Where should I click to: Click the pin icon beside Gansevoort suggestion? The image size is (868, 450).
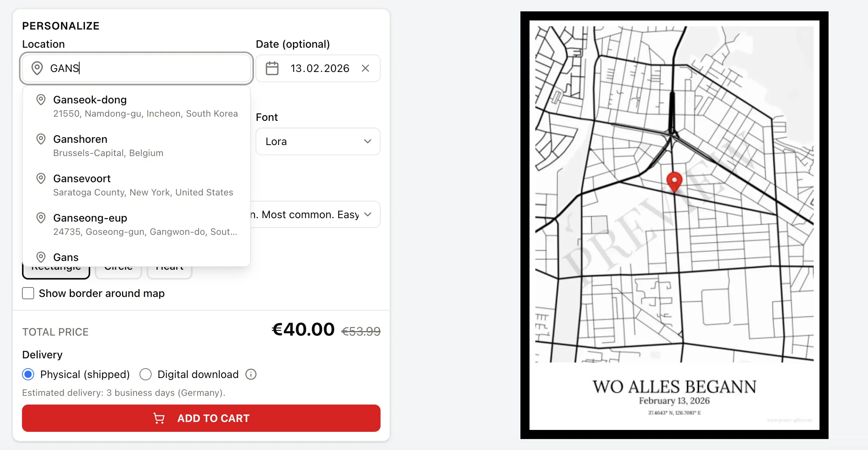coord(41,178)
